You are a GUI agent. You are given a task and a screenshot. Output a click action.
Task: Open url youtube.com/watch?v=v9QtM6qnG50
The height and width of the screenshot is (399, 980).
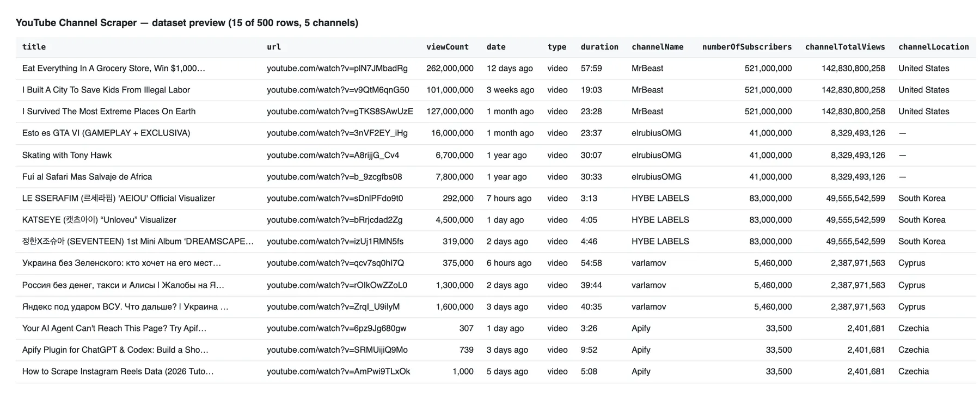(x=338, y=90)
